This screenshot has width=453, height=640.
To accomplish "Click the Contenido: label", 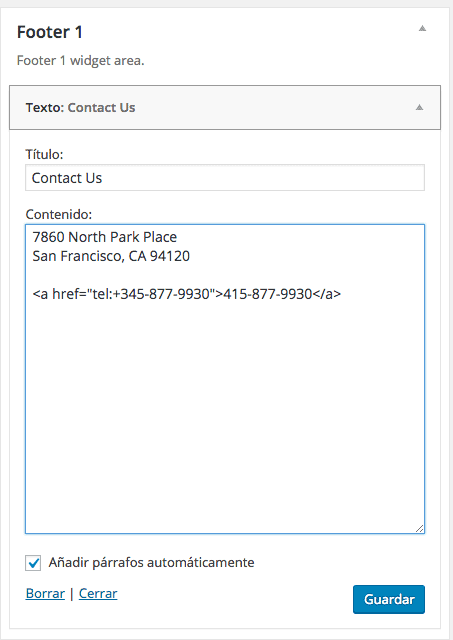I will coord(59,214).
